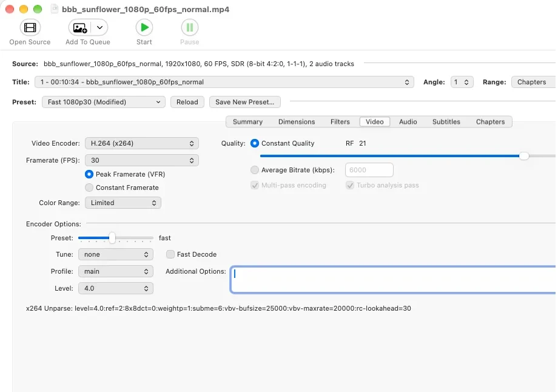Switch to the Dimensions tab
Viewport: 558px width, 392px height.
point(297,122)
